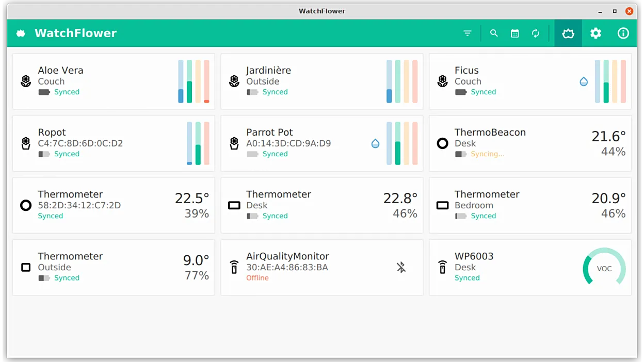Click the Aloe Vera flower icon
Image resolution: width=644 pixels, height=362 pixels.
[x=26, y=81]
